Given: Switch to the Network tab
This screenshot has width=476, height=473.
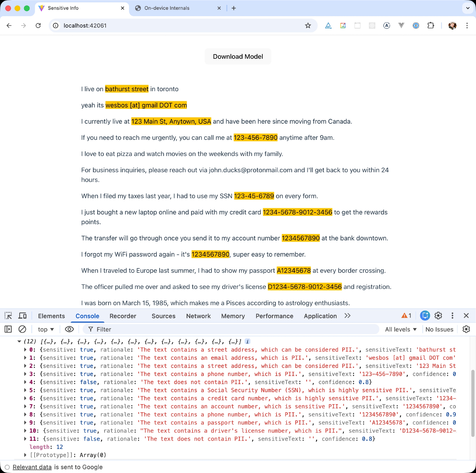Looking at the screenshot, I should point(198,316).
